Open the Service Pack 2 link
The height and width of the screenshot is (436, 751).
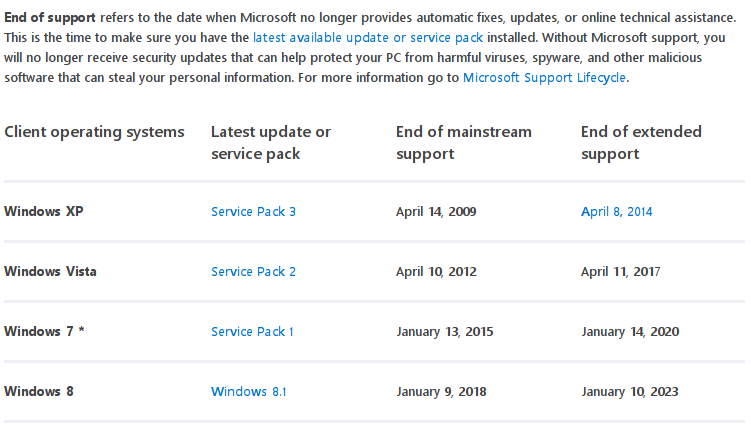(x=253, y=272)
